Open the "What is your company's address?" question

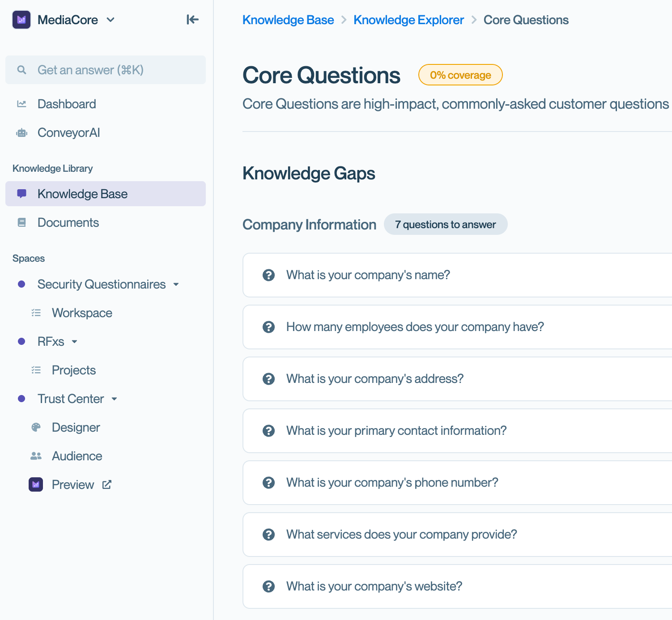(375, 379)
